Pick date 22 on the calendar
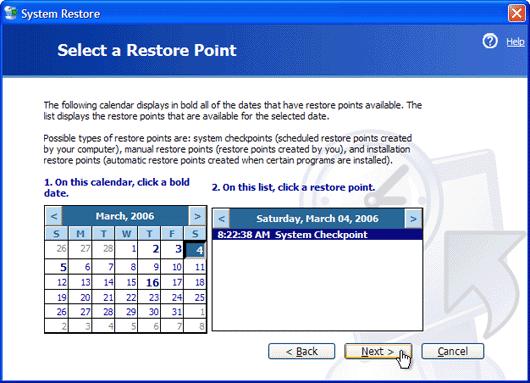The width and height of the screenshot is (530, 383). point(126,297)
